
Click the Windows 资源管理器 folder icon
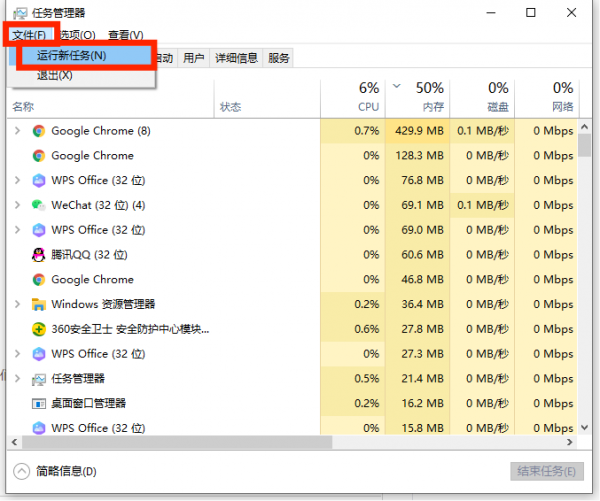click(39, 305)
